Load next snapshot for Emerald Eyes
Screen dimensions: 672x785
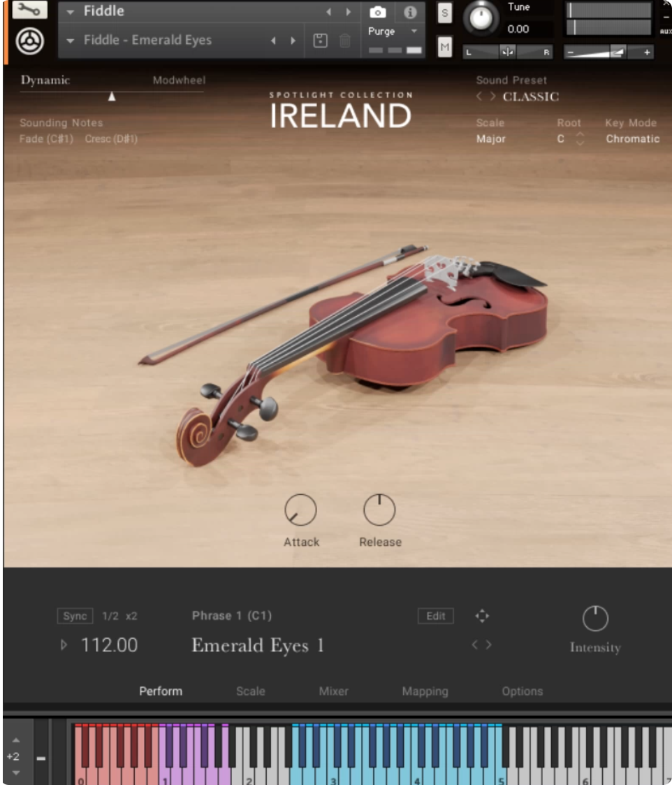tap(293, 41)
